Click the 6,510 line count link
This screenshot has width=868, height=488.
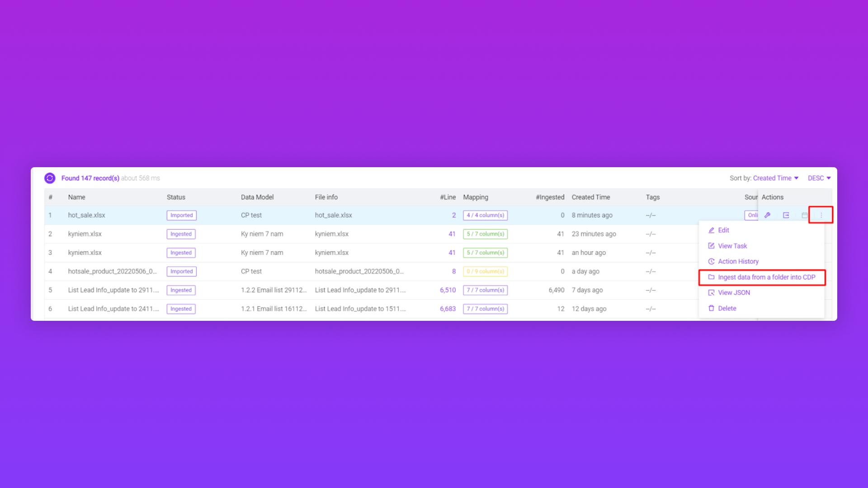click(x=448, y=290)
